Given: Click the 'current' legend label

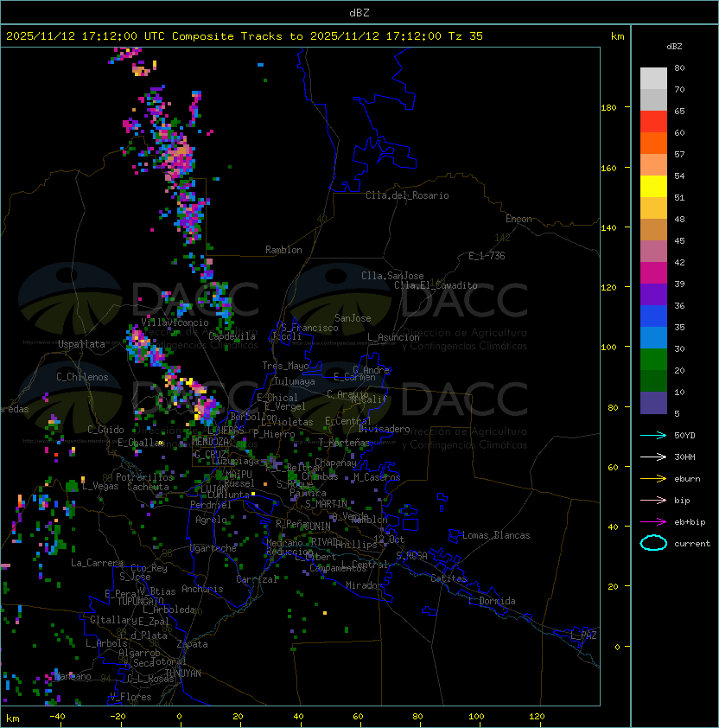Looking at the screenshot, I should click(692, 544).
